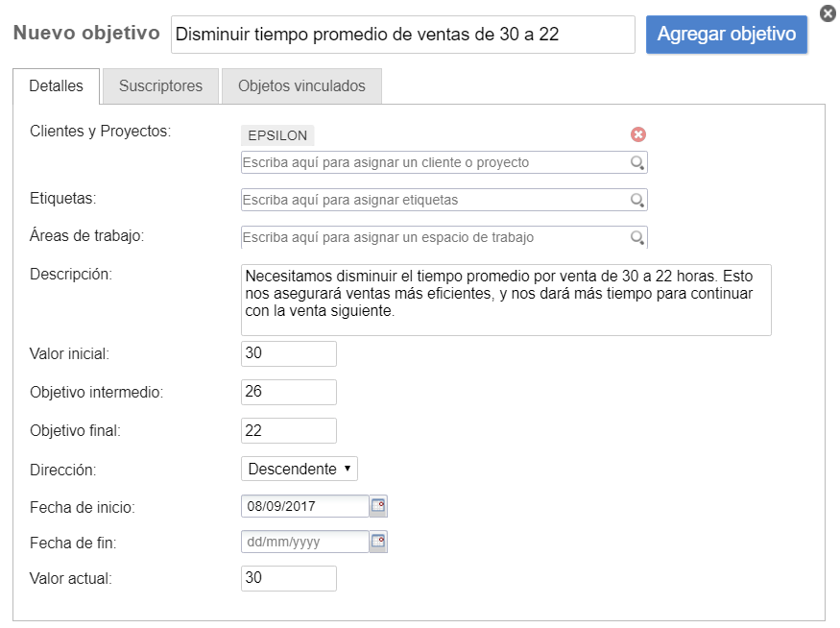Click into the Descripción text area
The image size is (840, 628).
(506, 300)
